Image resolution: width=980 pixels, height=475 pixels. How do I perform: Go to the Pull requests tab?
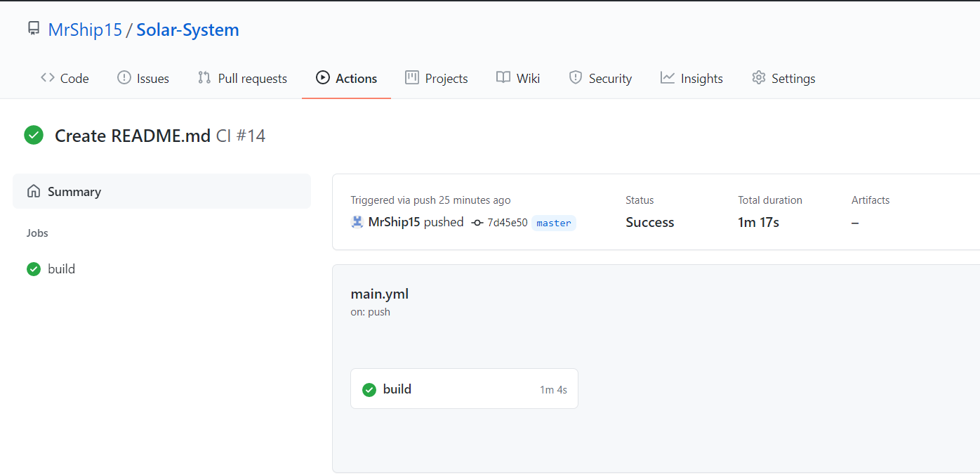242,78
